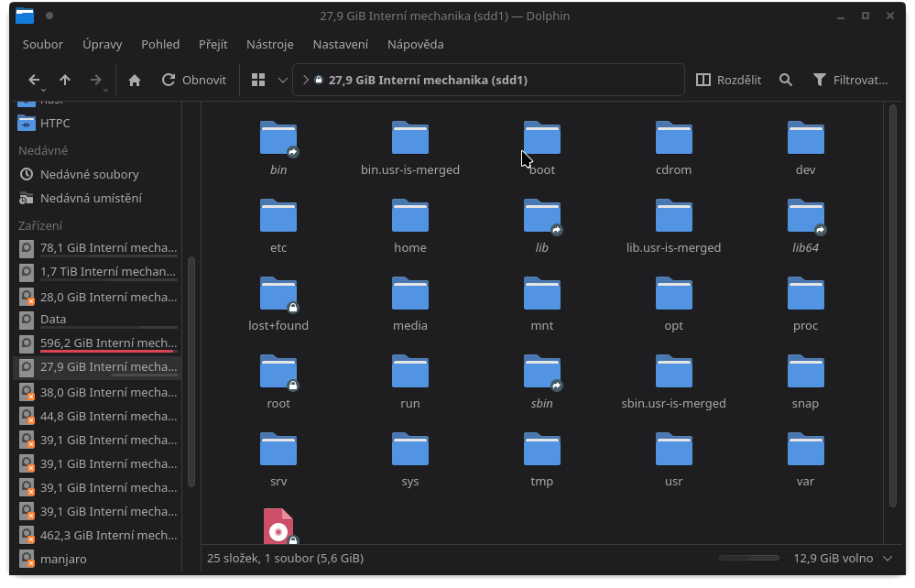Switch view using the icons view button

click(258, 80)
